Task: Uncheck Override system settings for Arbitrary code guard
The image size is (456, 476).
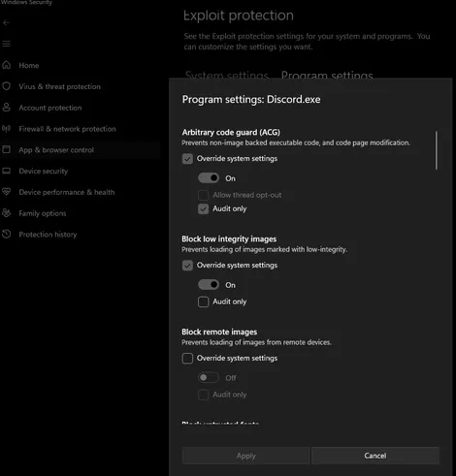Action: click(x=187, y=159)
